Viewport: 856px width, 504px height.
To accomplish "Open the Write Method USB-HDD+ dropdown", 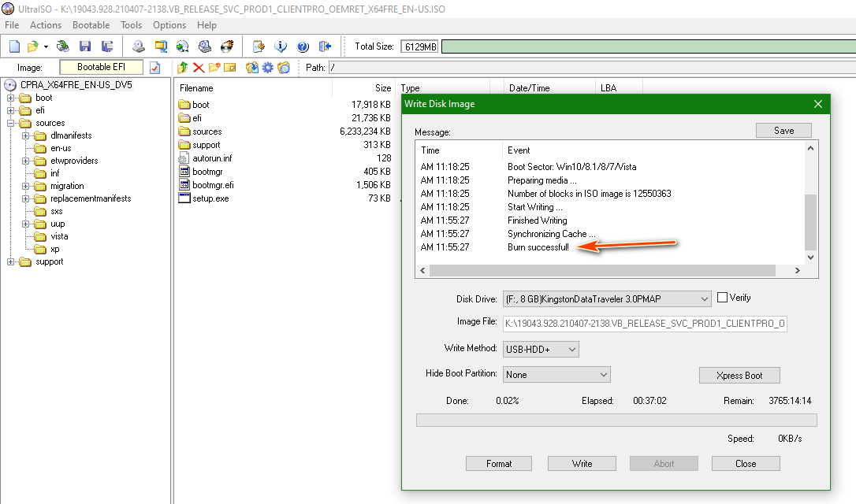I will (x=541, y=349).
